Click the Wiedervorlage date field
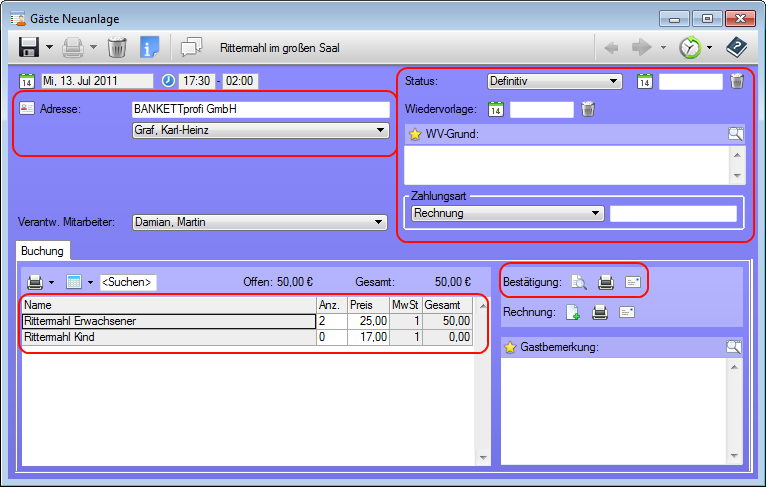This screenshot has width=766, height=487. click(542, 109)
